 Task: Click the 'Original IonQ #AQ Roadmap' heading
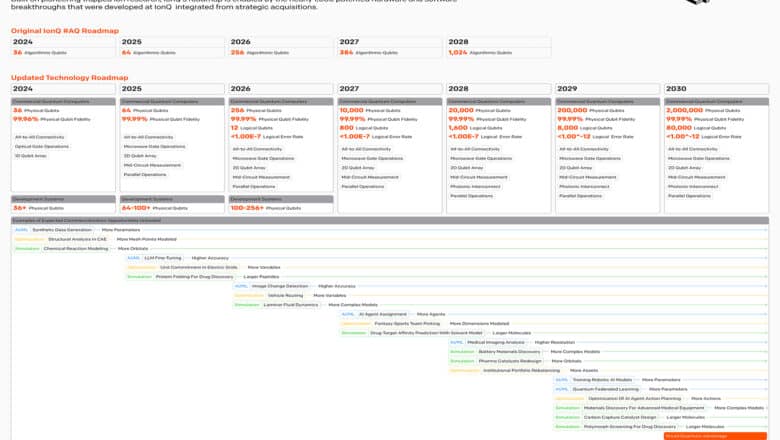click(x=65, y=31)
